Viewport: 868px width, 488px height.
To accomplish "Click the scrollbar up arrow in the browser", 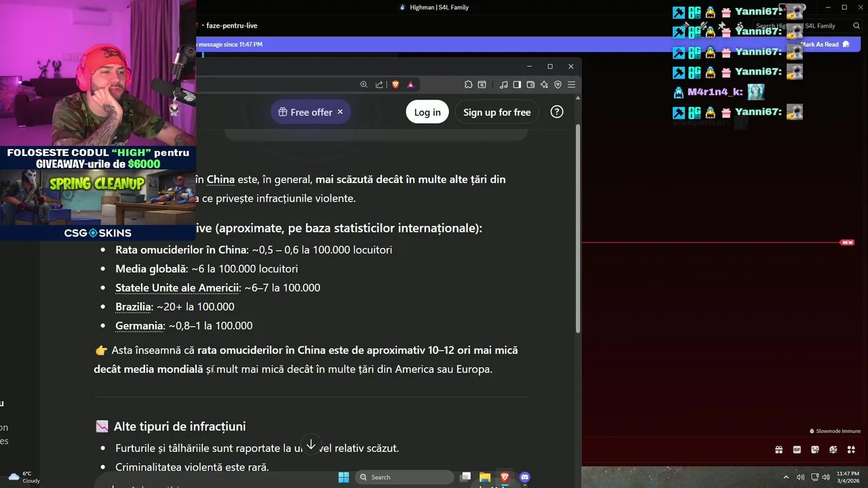I will [x=578, y=98].
